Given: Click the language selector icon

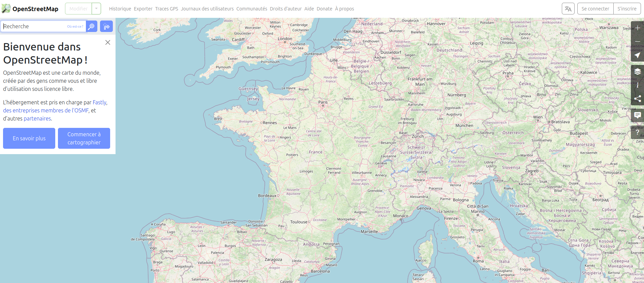Looking at the screenshot, I should pos(568,9).
